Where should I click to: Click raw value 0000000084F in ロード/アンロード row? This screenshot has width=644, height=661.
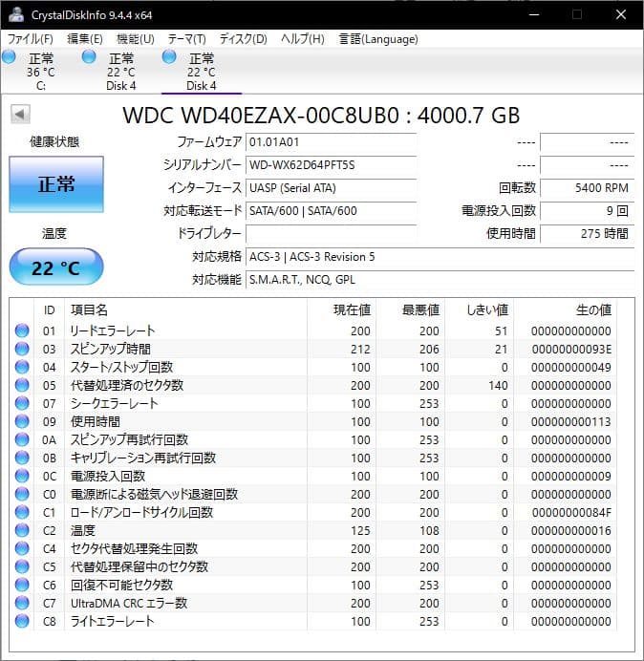click(571, 512)
